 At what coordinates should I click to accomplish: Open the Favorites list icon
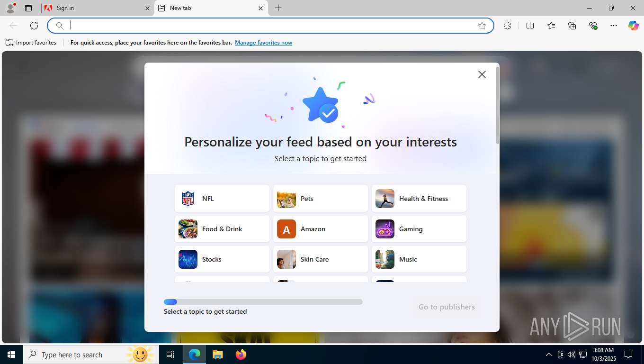(551, 26)
